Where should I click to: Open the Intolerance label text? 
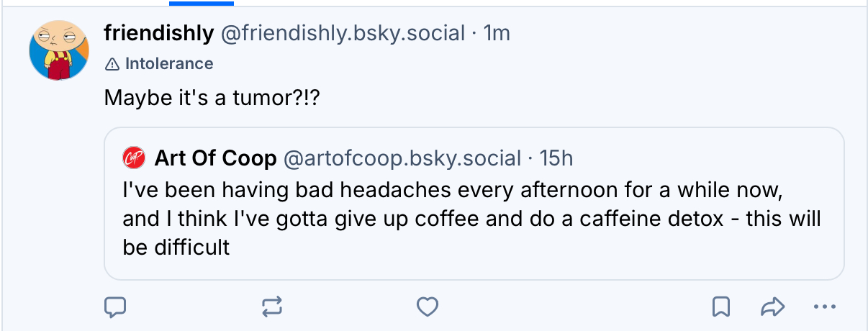point(168,64)
